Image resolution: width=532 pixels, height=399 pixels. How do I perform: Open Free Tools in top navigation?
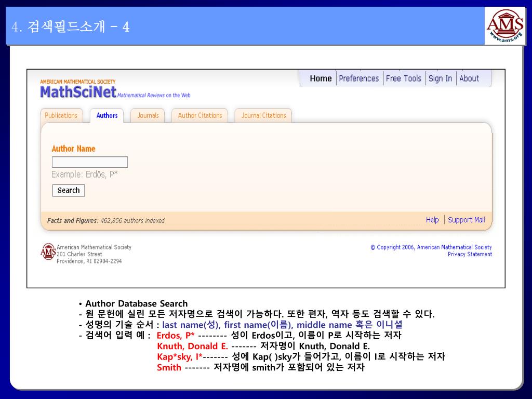(x=403, y=78)
